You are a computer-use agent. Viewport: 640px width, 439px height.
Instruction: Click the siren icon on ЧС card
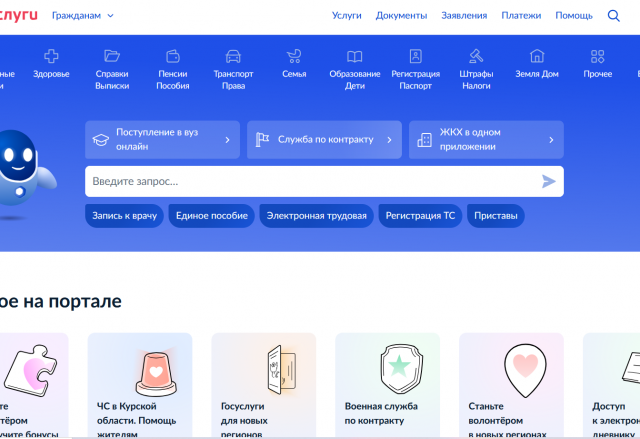click(x=156, y=373)
